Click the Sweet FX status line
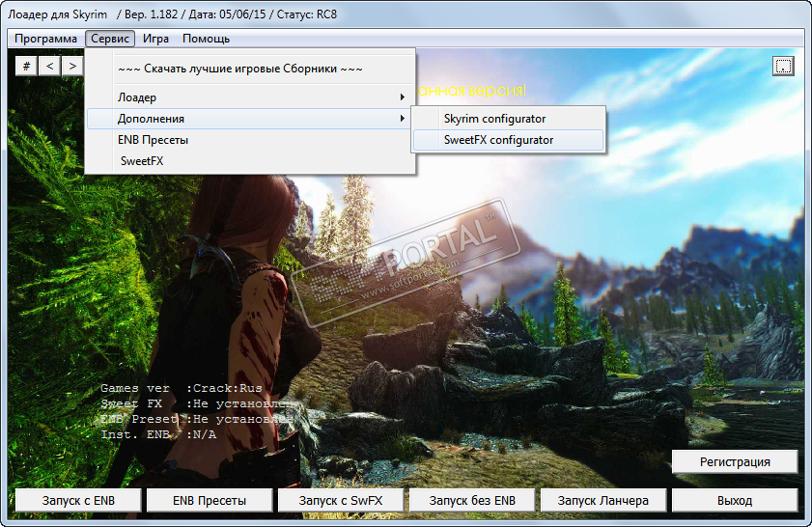Screen dimensions: 812x527 click(x=197, y=403)
